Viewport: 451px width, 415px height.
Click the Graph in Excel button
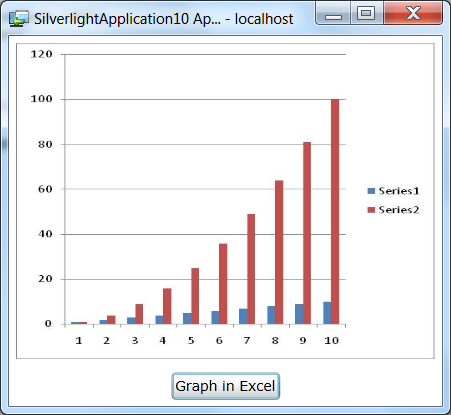225,386
